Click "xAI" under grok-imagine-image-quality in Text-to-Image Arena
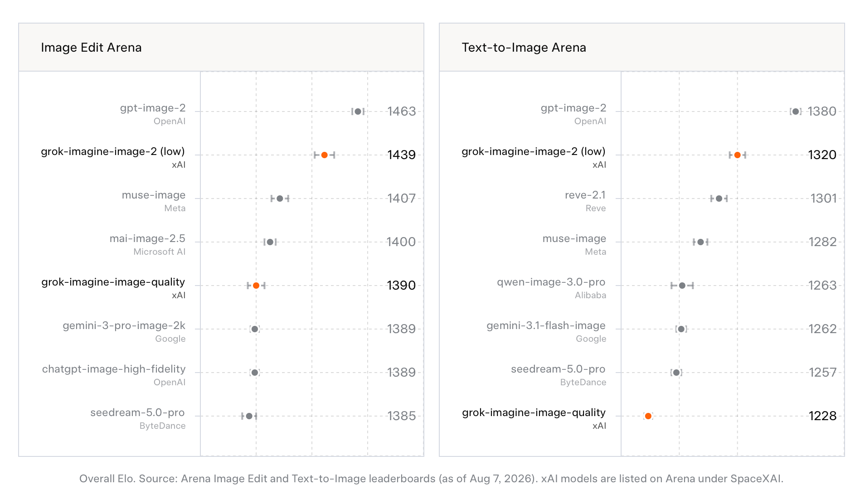 click(599, 426)
